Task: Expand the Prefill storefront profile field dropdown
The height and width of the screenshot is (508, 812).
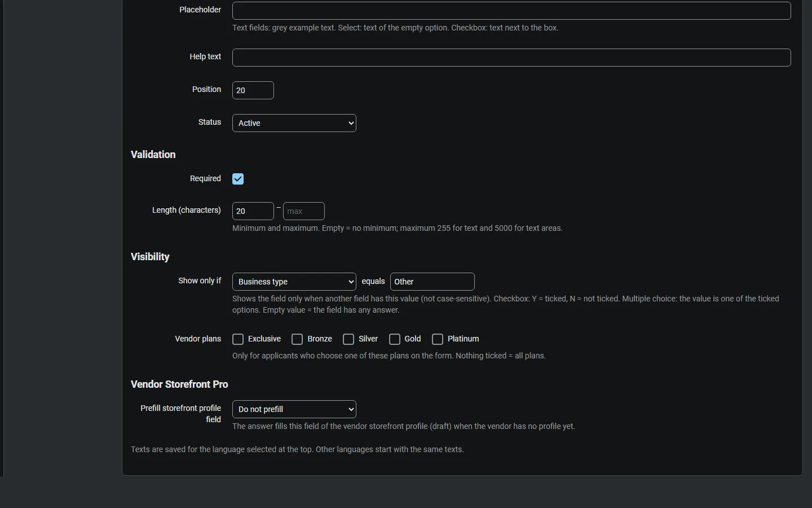Action: point(294,409)
